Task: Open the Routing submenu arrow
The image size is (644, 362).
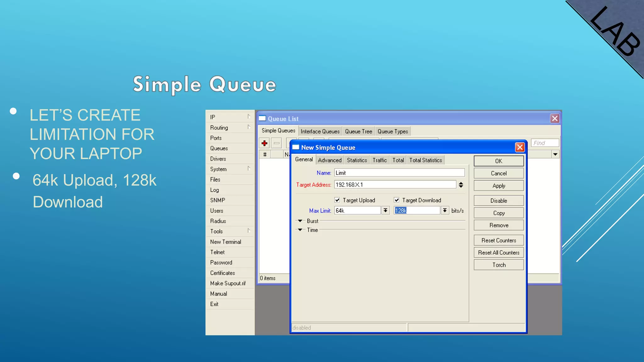Action: (x=249, y=127)
